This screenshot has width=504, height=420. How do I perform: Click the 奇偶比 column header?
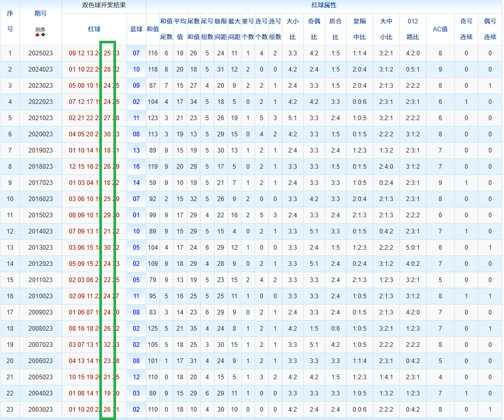pyautogui.click(x=314, y=29)
